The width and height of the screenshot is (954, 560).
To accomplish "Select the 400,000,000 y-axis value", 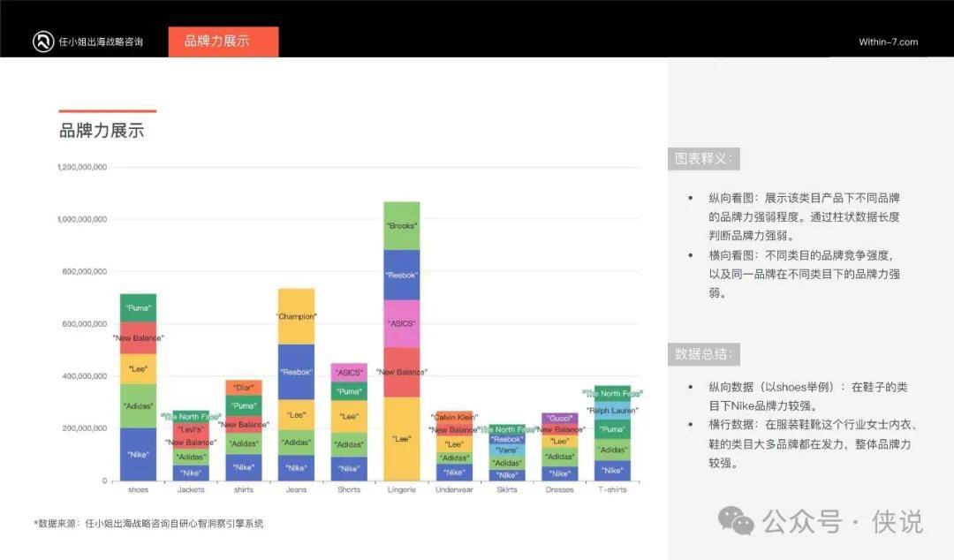I will point(85,376).
